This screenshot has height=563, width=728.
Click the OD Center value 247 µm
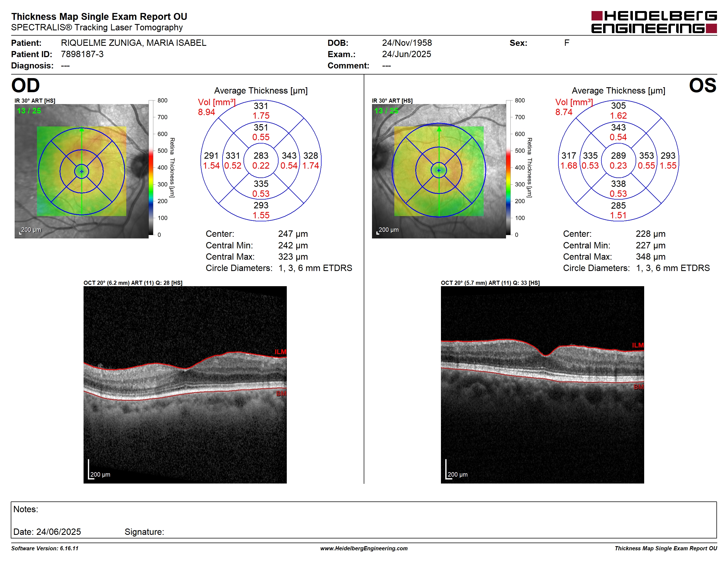point(293,234)
